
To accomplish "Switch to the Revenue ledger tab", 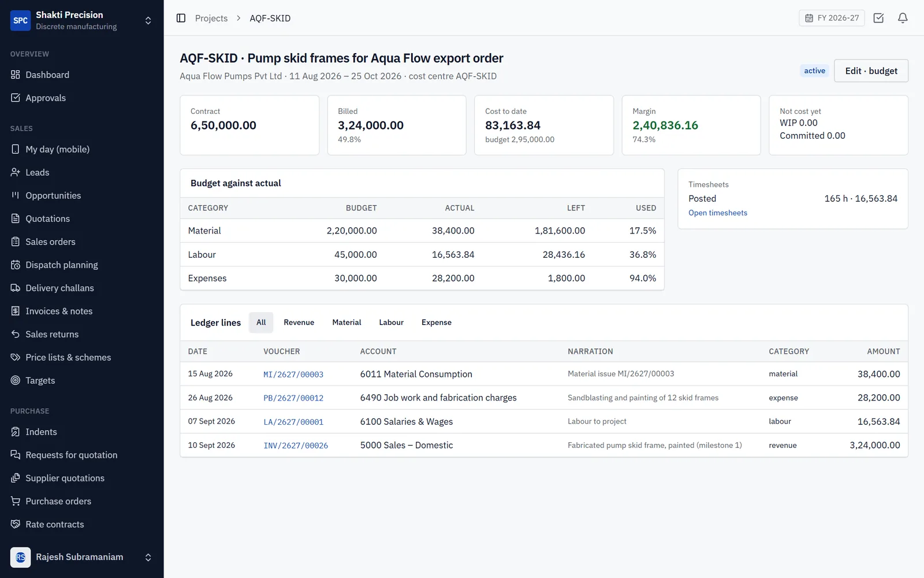I will point(299,323).
